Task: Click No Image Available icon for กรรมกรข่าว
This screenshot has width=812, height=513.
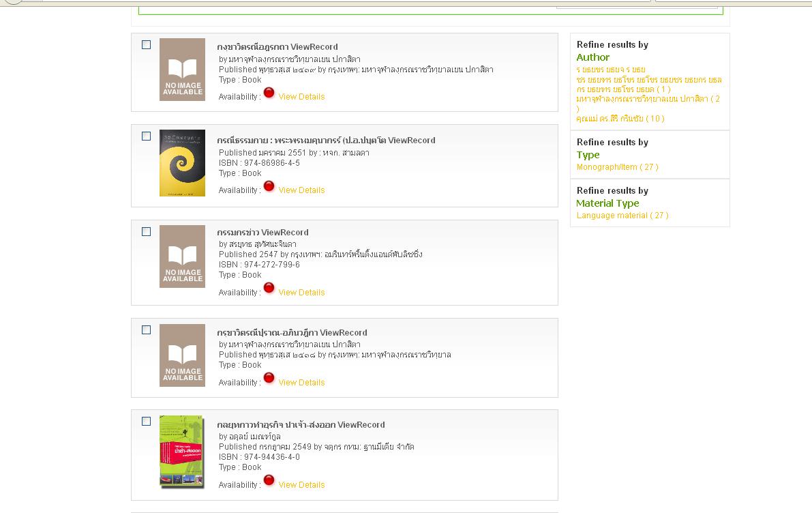Action: tap(182, 256)
